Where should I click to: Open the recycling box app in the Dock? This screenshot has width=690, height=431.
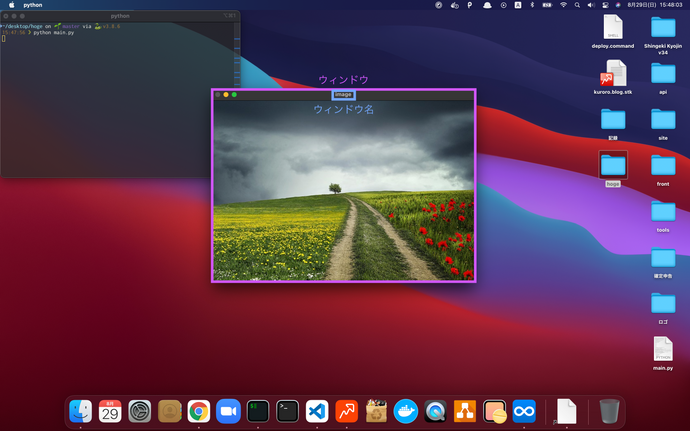click(x=376, y=411)
